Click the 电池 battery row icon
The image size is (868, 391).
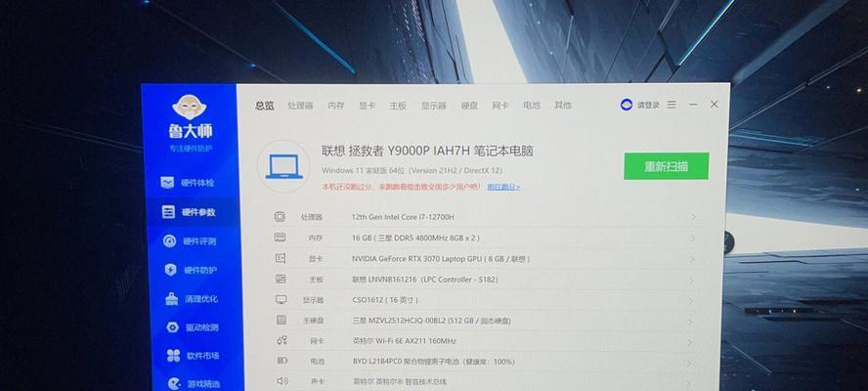point(282,361)
